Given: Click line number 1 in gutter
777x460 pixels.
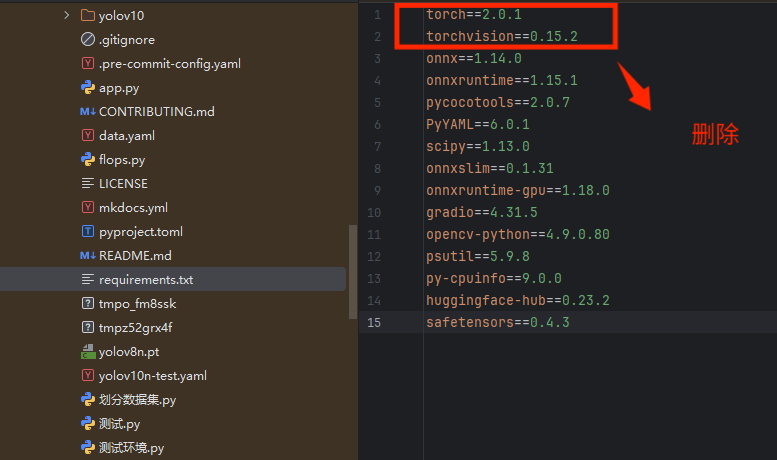Looking at the screenshot, I should point(378,15).
